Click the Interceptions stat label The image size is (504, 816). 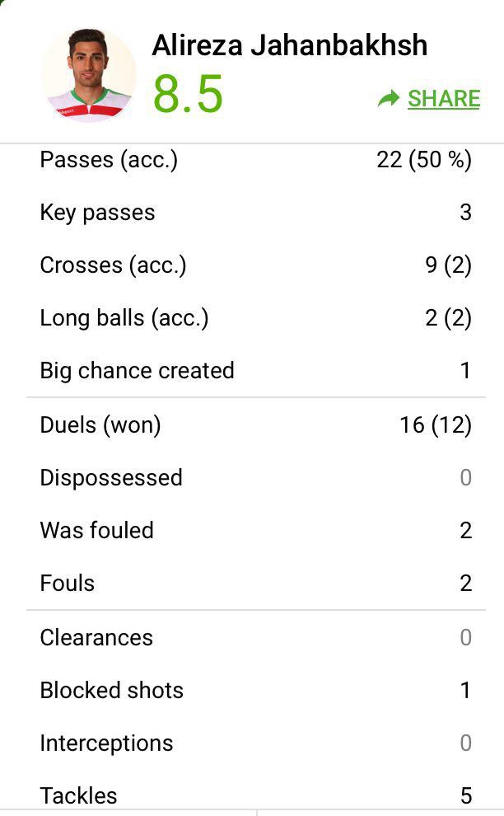coord(106,743)
